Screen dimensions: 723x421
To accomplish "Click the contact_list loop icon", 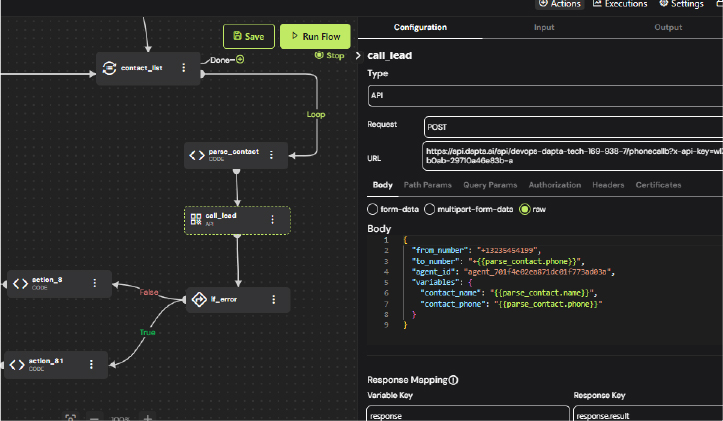I will point(108,68).
